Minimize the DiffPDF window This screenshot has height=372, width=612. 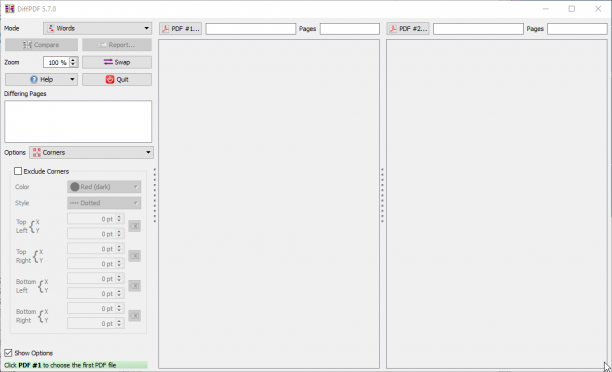[x=546, y=9]
